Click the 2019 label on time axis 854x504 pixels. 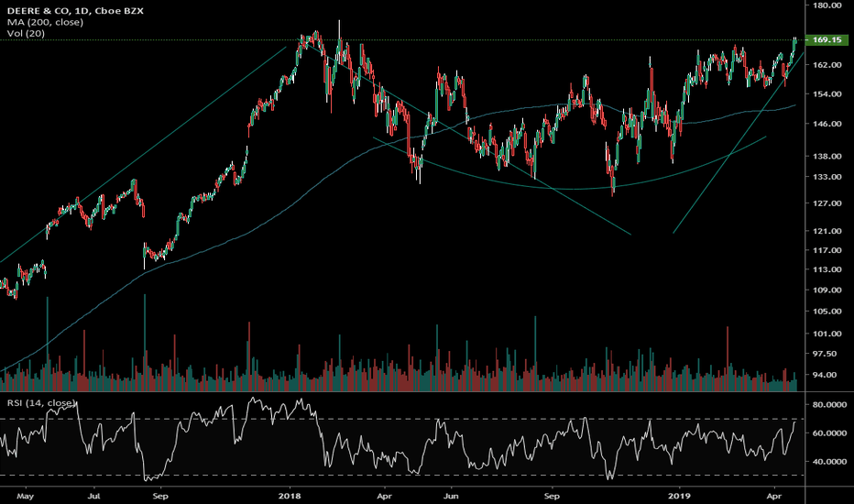coord(679,497)
